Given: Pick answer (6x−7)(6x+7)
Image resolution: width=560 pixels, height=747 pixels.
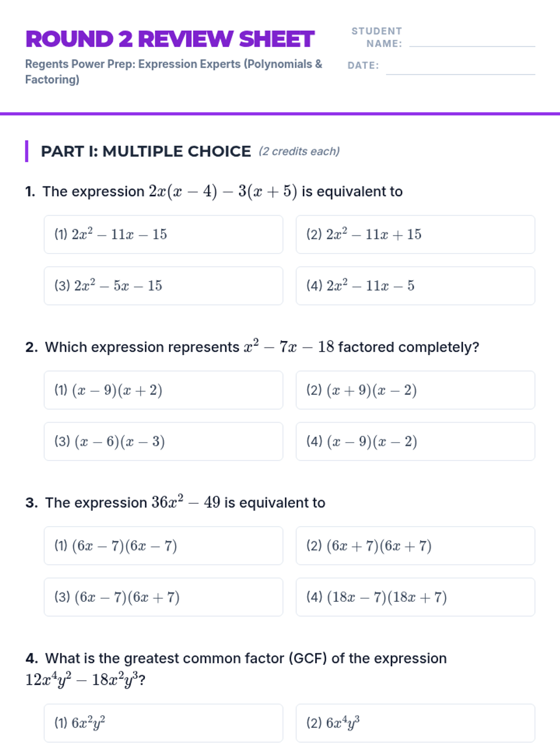Looking at the screenshot, I should [163, 597].
